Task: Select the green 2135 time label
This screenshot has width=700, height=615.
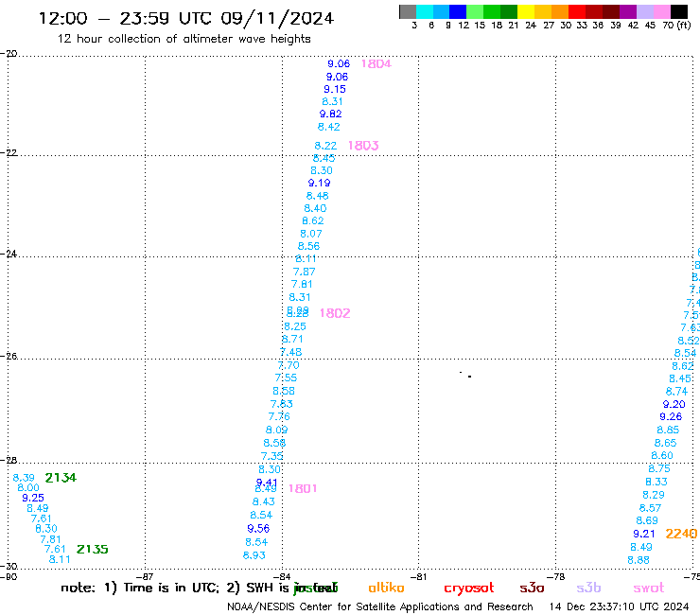Action: (93, 549)
